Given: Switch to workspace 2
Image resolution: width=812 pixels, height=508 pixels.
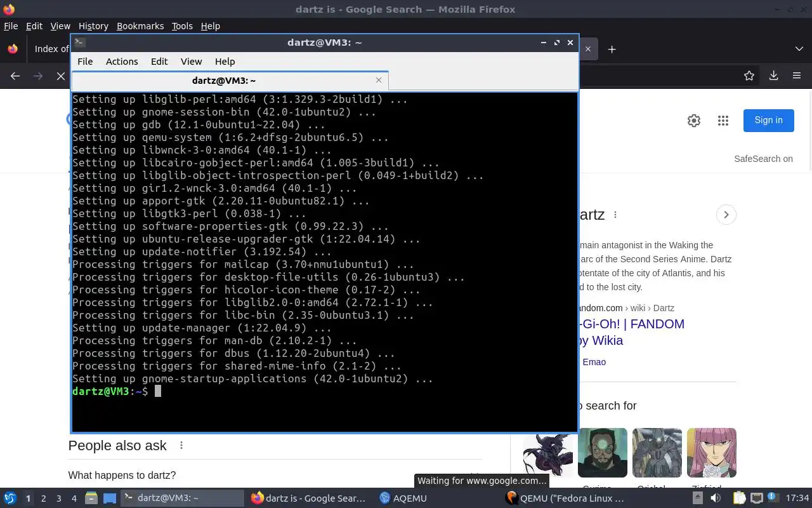Looking at the screenshot, I should tap(43, 498).
